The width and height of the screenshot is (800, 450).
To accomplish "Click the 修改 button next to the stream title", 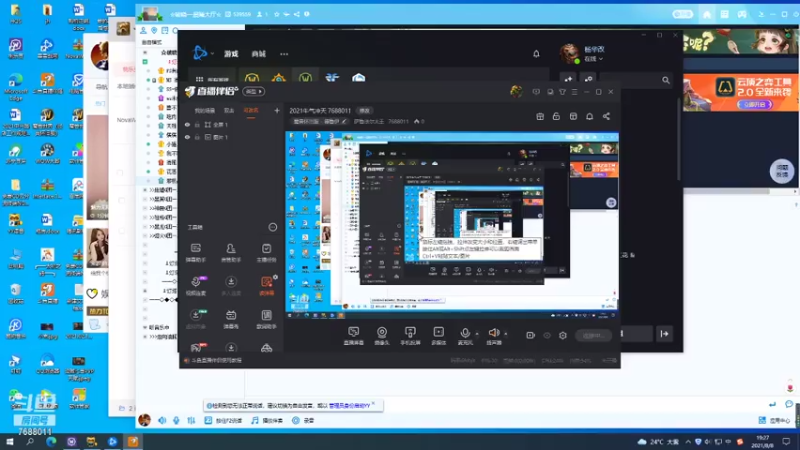I will [x=364, y=111].
